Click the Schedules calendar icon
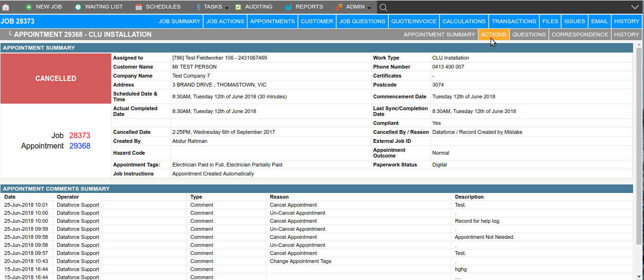The width and height of the screenshot is (644, 280). (139, 7)
